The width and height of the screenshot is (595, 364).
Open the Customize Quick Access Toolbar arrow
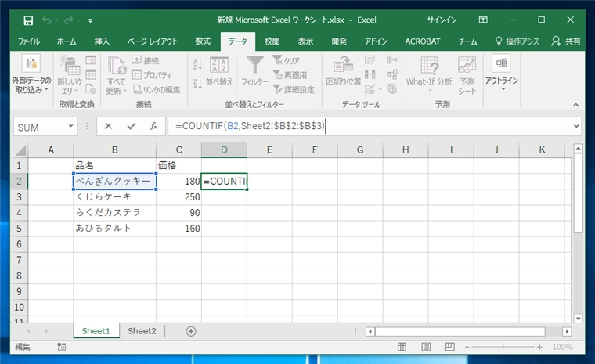click(90, 21)
